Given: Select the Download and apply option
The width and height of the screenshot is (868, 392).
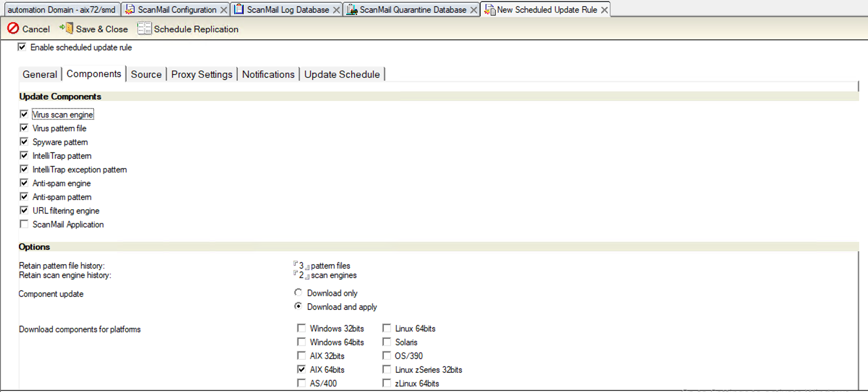Looking at the screenshot, I should coord(297,306).
